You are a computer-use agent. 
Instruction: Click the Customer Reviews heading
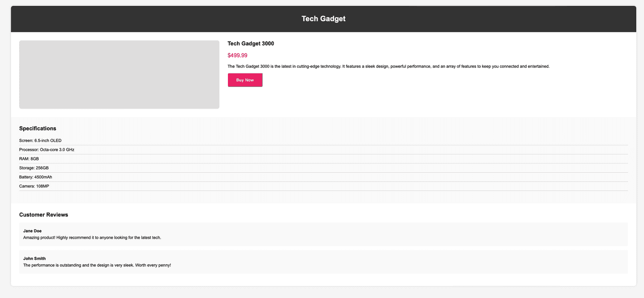[x=44, y=215]
